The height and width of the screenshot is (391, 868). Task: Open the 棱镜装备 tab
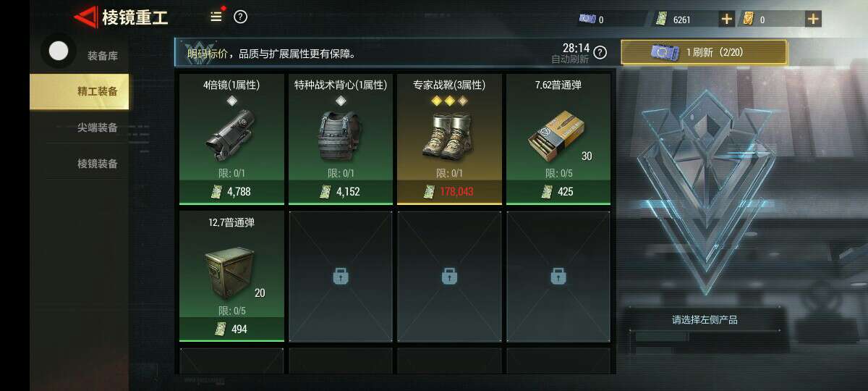point(97,164)
